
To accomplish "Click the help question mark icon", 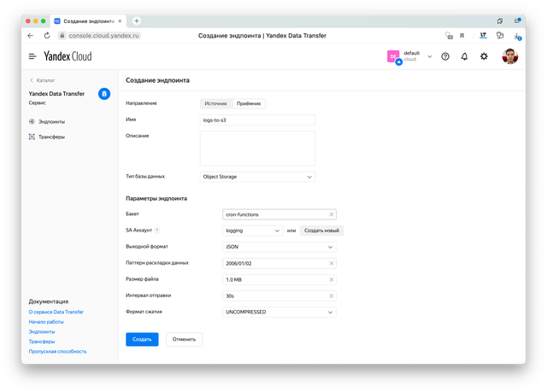I will click(x=444, y=56).
